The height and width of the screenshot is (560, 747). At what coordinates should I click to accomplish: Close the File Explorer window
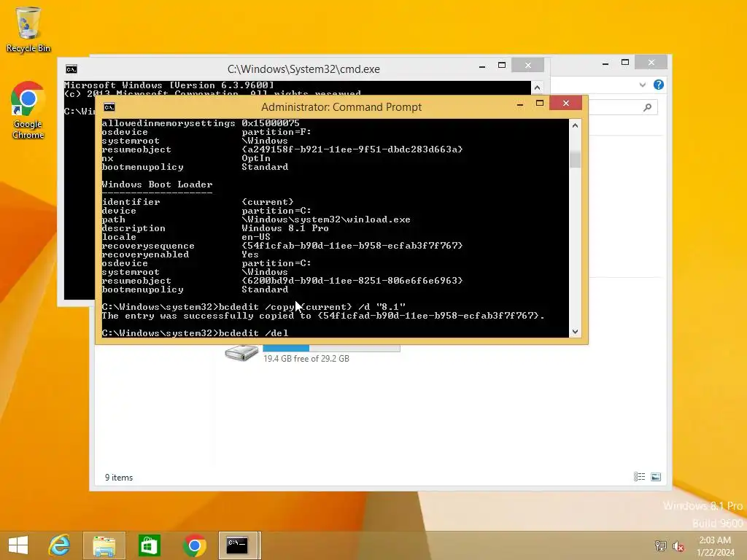651,63
